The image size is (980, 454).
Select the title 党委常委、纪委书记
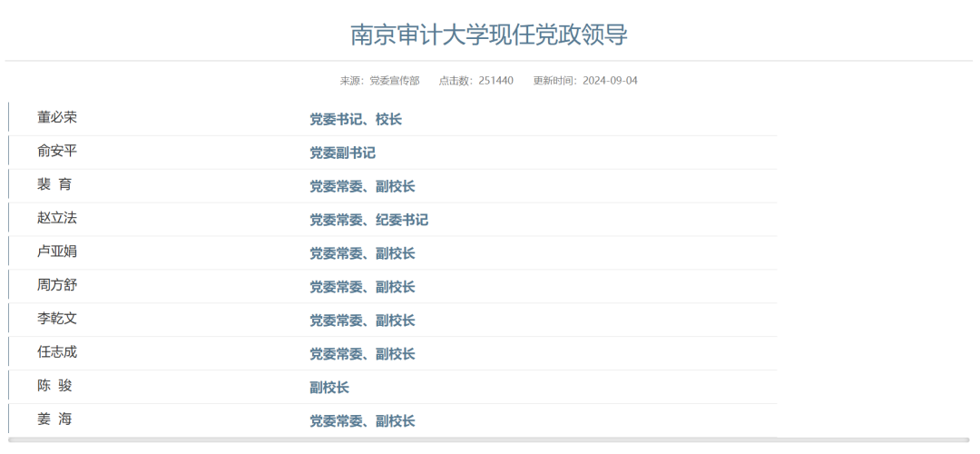point(368,220)
